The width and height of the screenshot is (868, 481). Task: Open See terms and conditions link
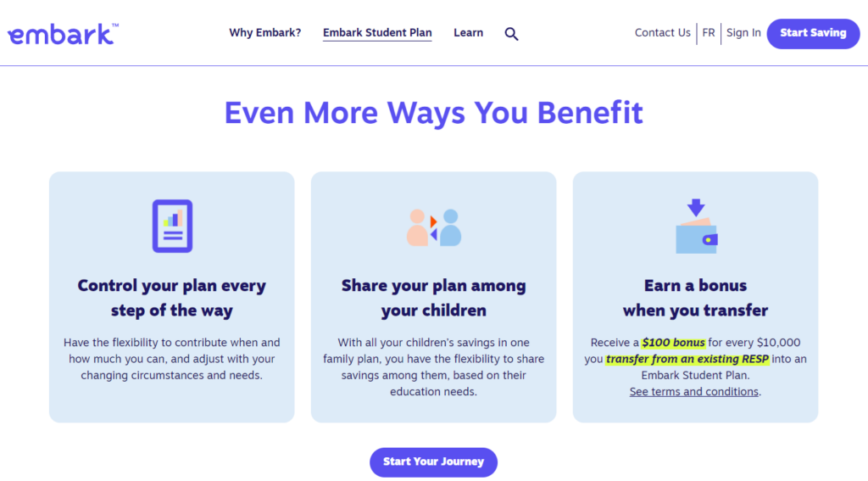click(x=694, y=392)
